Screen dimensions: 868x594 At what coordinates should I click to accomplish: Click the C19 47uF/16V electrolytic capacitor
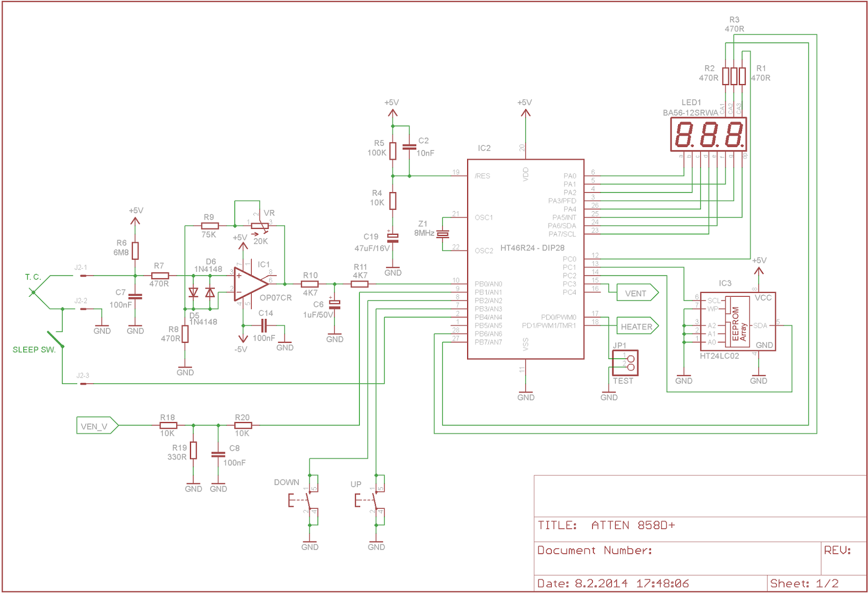point(393,237)
